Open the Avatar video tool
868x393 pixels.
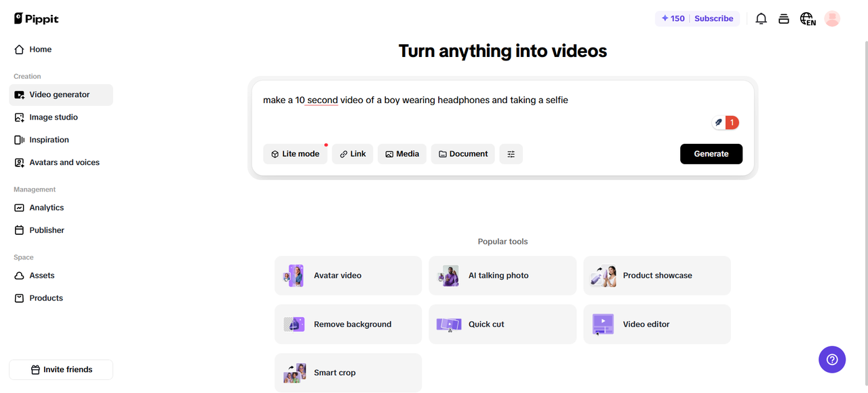(348, 276)
